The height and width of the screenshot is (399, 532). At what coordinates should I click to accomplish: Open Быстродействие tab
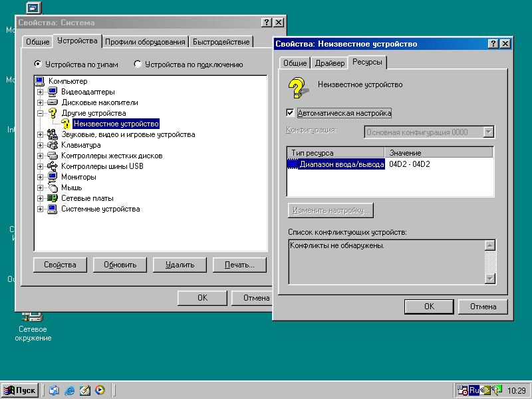(x=221, y=42)
